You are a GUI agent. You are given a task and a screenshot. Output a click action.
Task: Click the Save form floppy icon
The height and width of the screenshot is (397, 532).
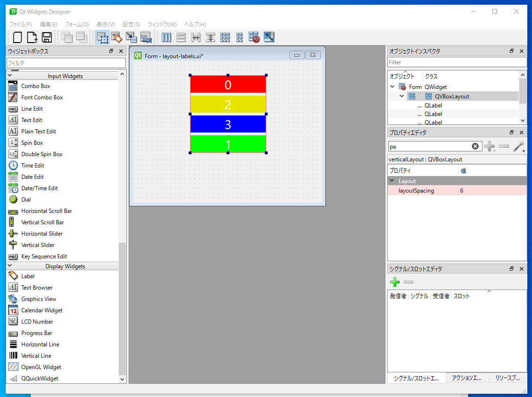(47, 37)
